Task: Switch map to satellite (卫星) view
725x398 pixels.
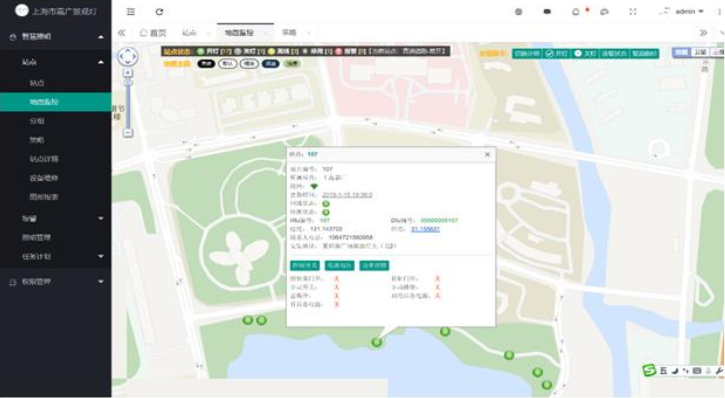Action: pyautogui.click(x=700, y=53)
